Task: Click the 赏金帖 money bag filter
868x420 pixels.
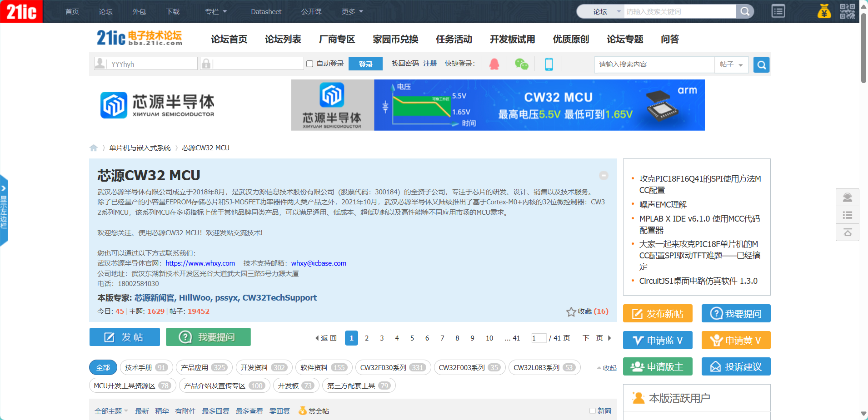Action: [314, 411]
